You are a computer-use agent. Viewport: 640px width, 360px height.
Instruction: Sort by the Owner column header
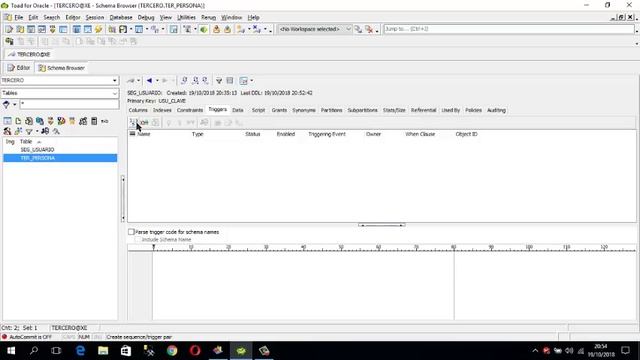click(373, 134)
